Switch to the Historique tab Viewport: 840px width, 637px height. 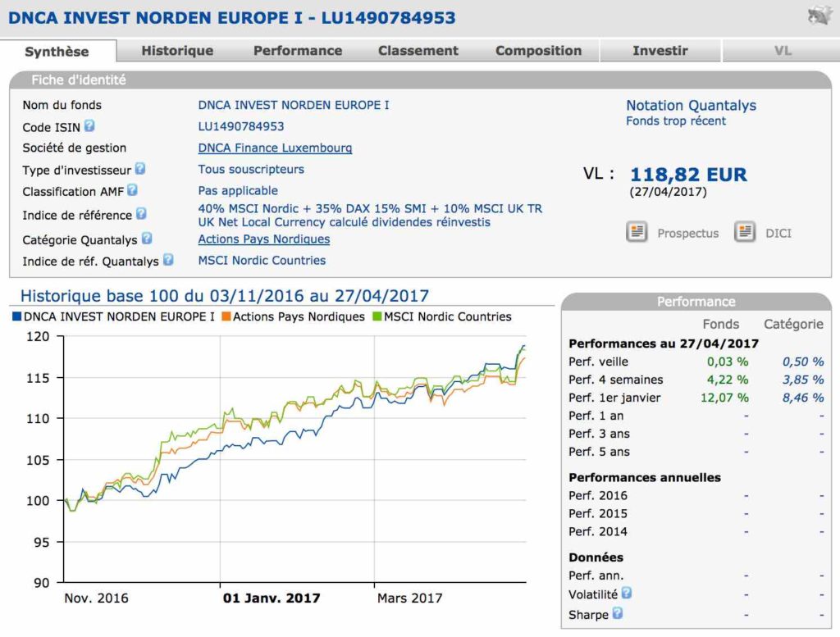tap(177, 51)
